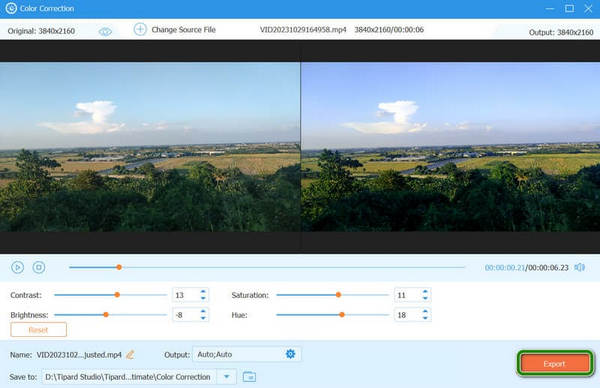Minimize the Color Correction window

[x=550, y=8]
